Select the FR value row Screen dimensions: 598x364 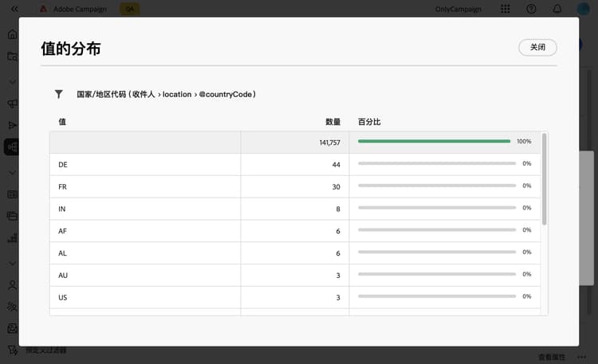pyautogui.click(x=295, y=186)
